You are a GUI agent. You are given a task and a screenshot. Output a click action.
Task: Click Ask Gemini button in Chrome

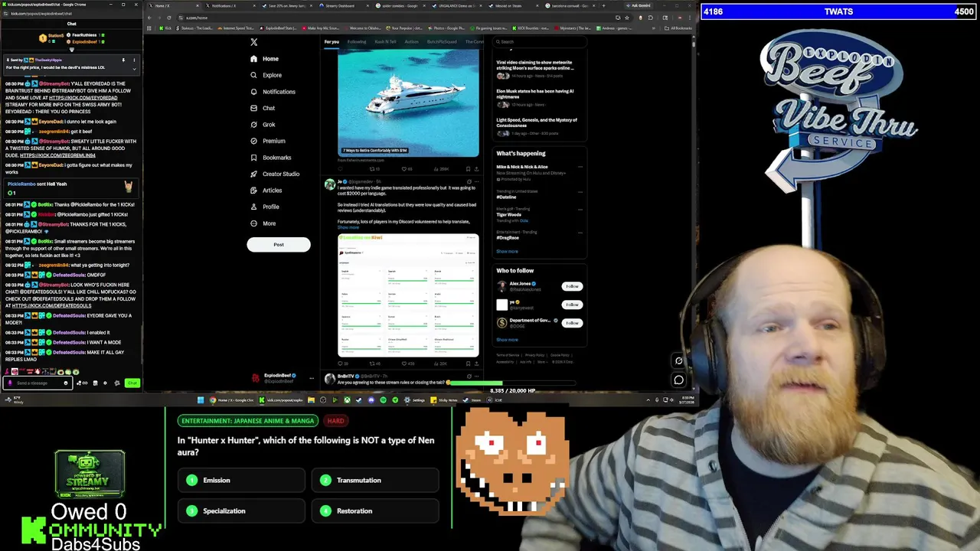(639, 5)
